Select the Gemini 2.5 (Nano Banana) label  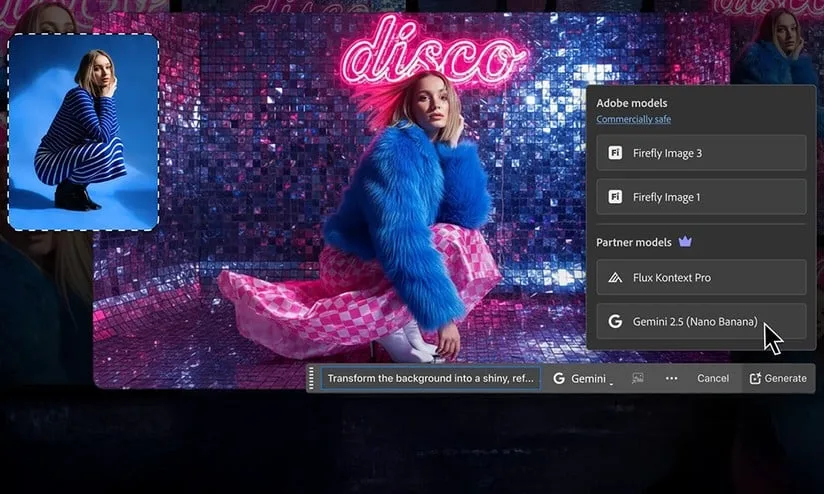695,322
